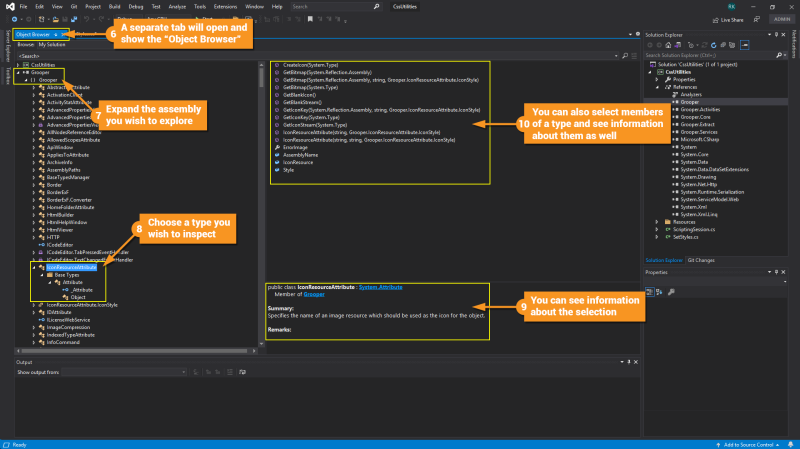
Task: Select the IconResourceAttribute type
Action: pos(71,268)
